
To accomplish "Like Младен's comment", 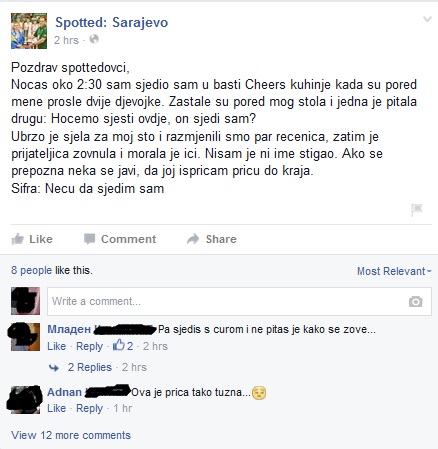I will (x=56, y=346).
